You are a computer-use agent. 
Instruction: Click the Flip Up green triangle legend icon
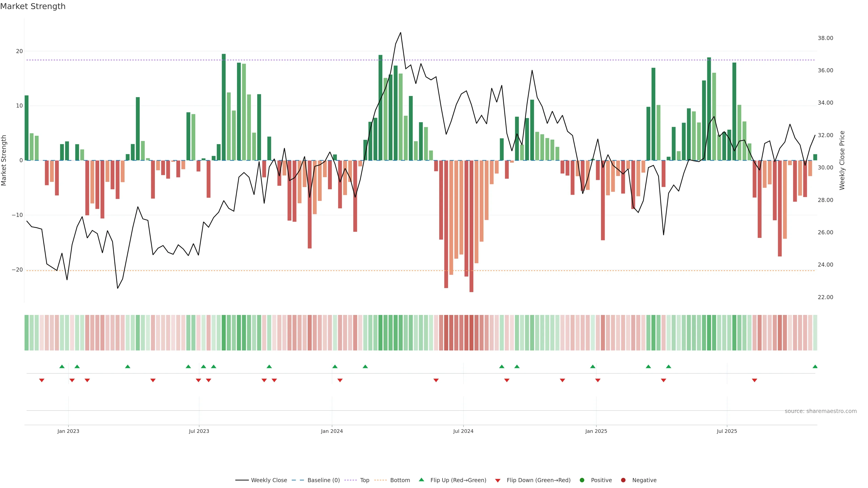pos(421,480)
